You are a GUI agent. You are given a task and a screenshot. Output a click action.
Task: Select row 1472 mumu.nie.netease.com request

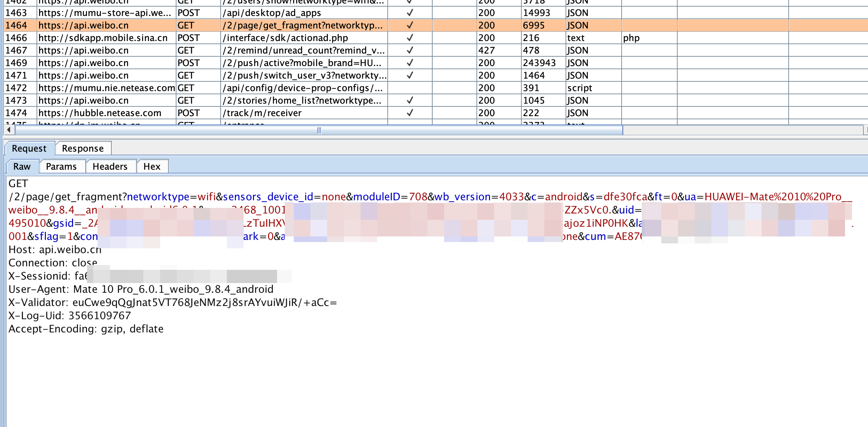pyautogui.click(x=436, y=88)
